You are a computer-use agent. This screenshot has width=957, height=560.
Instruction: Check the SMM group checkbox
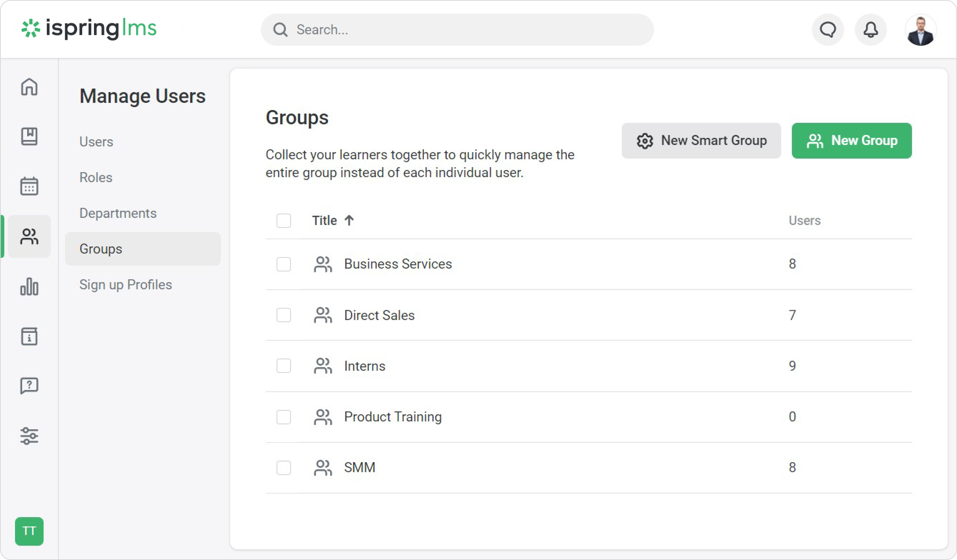tap(284, 468)
